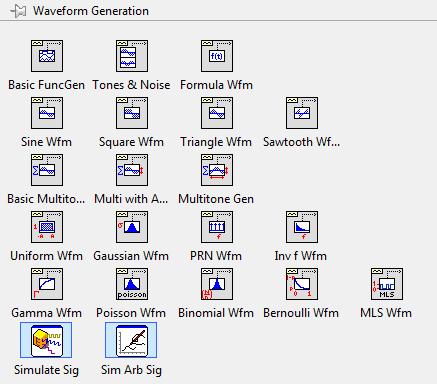Click the Waveform Generation palette title

[x=91, y=11]
